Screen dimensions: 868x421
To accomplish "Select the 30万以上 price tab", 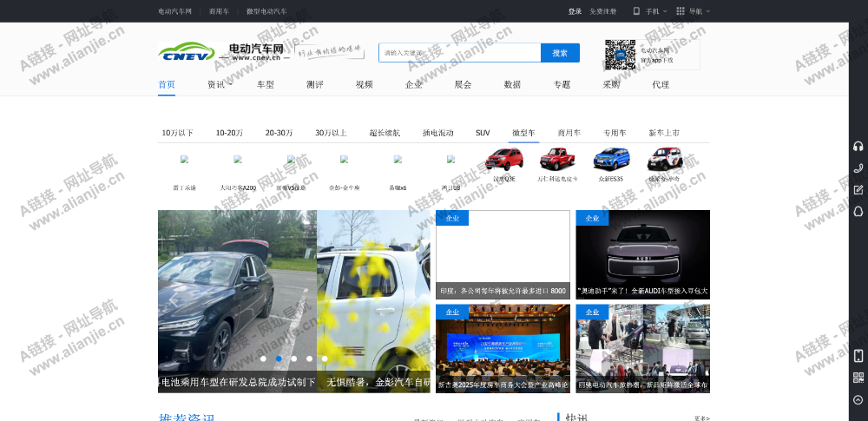I will click(331, 133).
